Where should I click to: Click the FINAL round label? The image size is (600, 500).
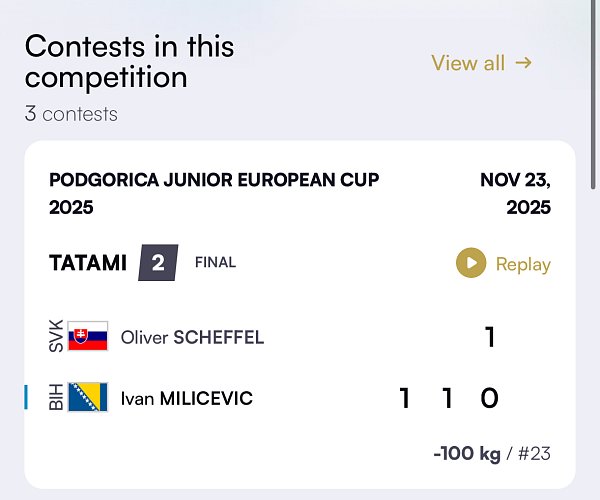click(x=215, y=263)
